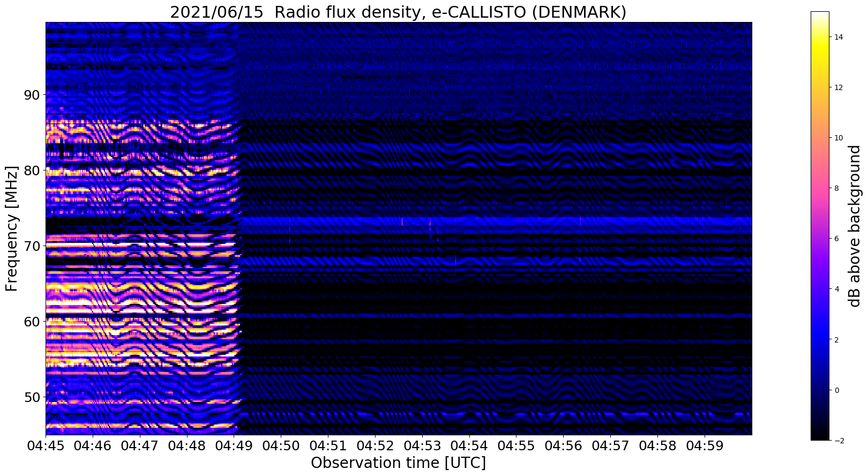868x476 pixels.
Task: Click the bright horizontal band at 73 MHz
Action: pyautogui.click(x=496, y=221)
